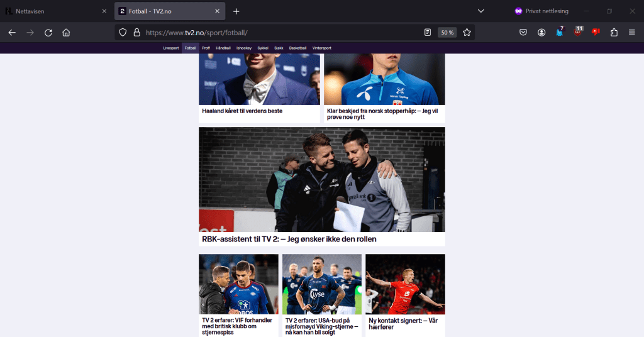Open the Extensions puzzle-piece menu
The width and height of the screenshot is (644, 337).
tap(614, 33)
